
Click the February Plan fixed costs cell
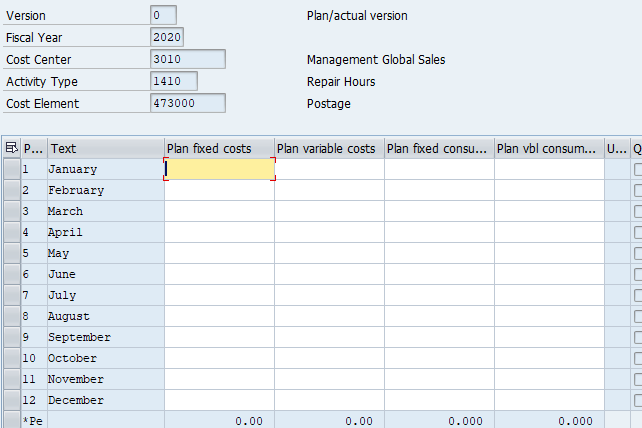click(x=219, y=191)
